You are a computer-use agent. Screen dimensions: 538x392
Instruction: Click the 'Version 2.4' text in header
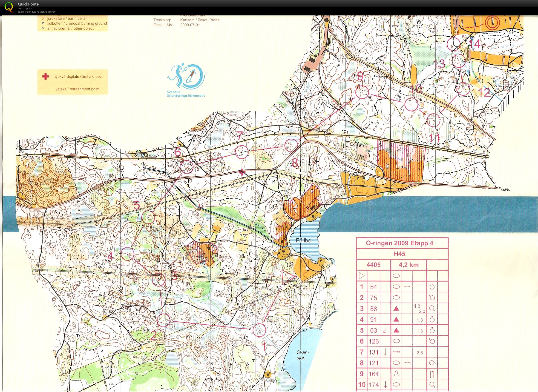tap(25, 9)
